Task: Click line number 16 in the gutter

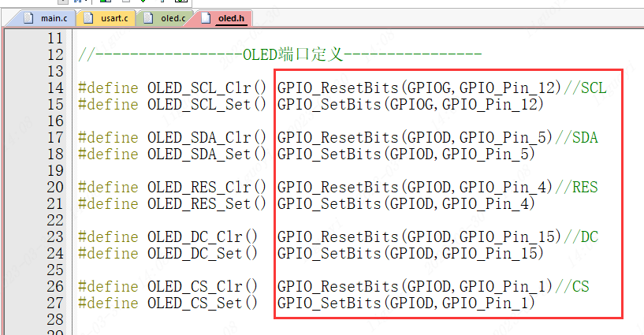Action: (55, 121)
